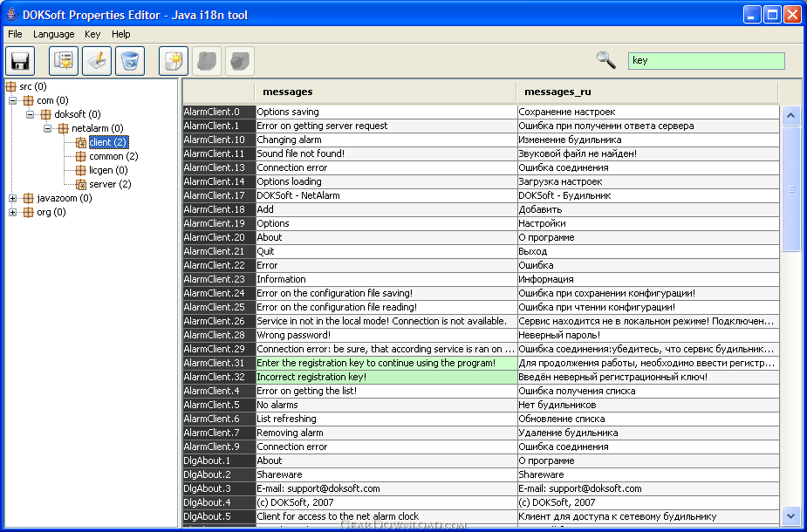The height and width of the screenshot is (532, 807).
Task: Click the package icon beside doksoft (0)
Action: 46,114
